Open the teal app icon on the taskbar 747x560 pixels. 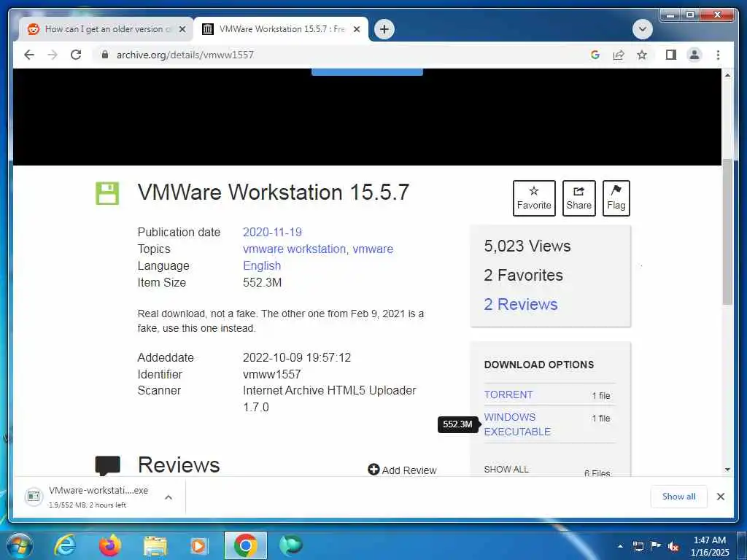(x=290, y=545)
